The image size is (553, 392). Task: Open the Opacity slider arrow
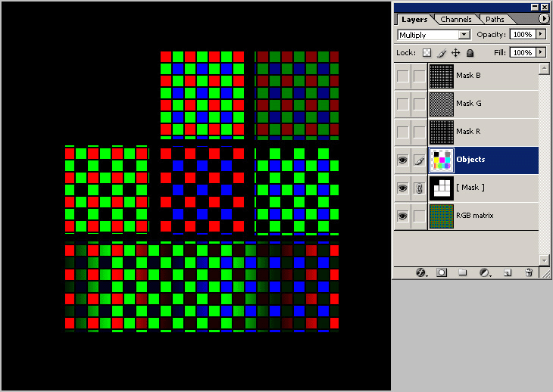(541, 34)
